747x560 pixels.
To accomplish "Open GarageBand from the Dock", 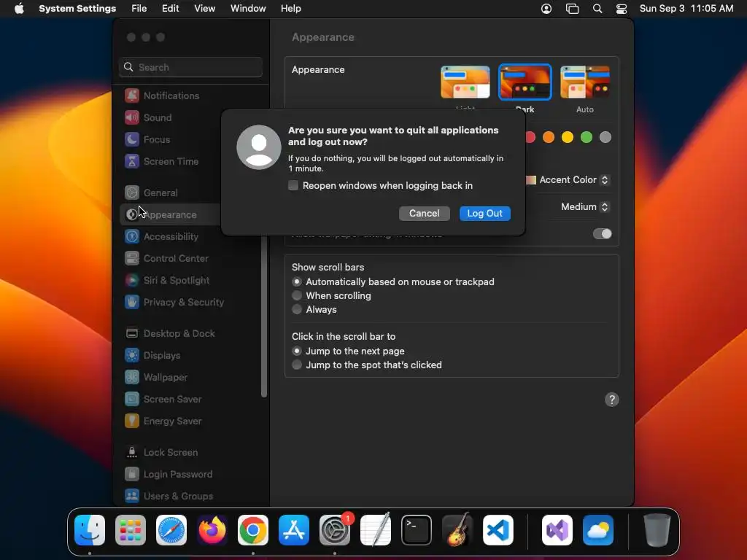I will (457, 530).
